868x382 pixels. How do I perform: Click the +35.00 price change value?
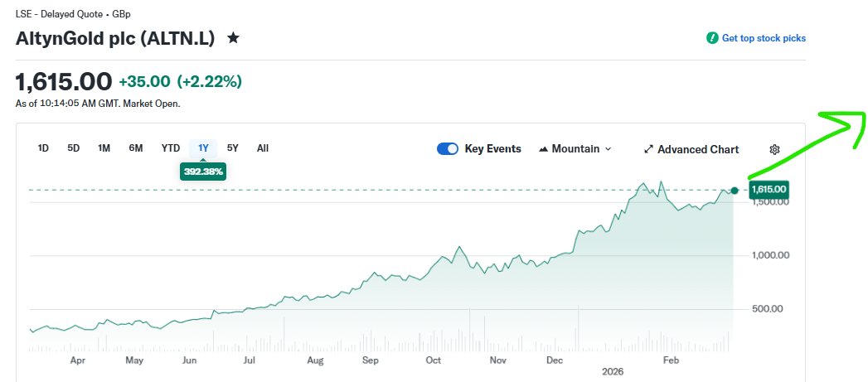coord(144,82)
